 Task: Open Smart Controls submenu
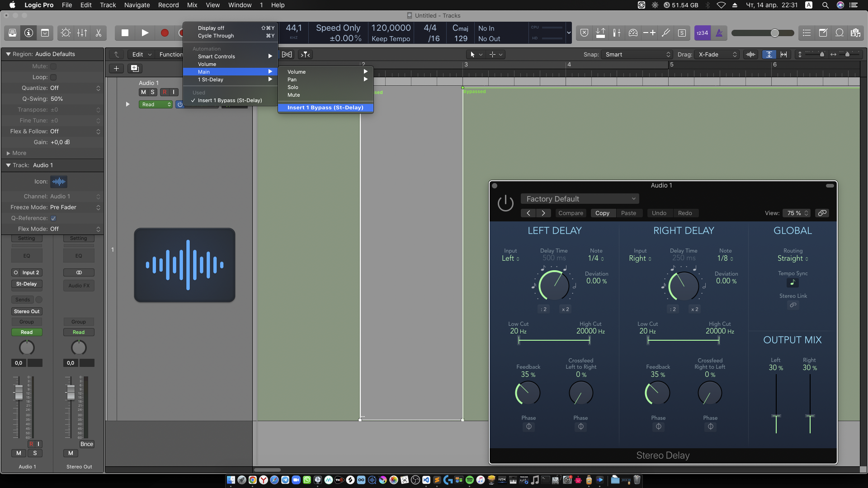[x=231, y=56]
